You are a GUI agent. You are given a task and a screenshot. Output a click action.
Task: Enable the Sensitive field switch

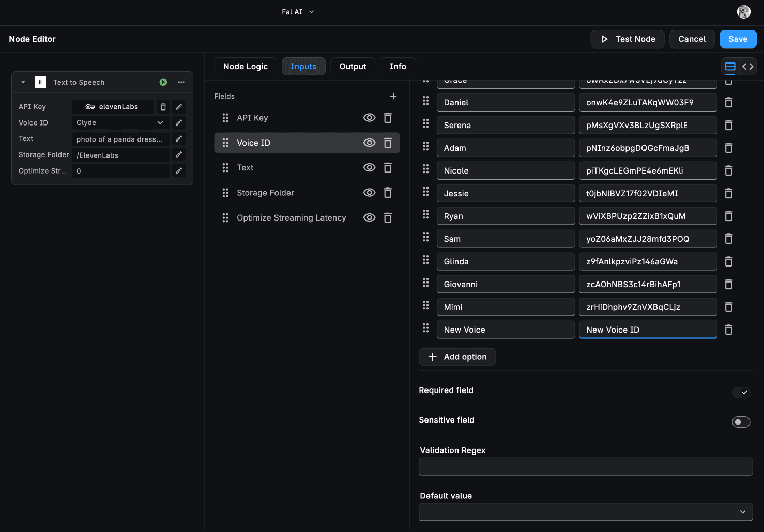coord(741,422)
